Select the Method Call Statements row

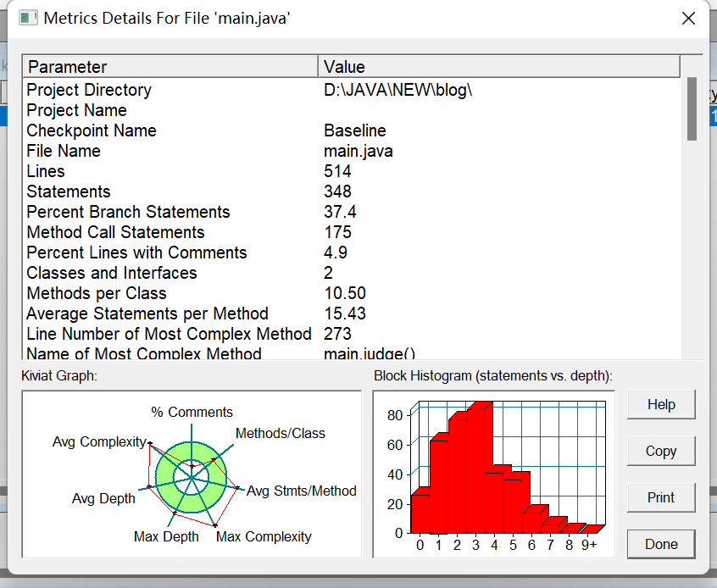351,232
